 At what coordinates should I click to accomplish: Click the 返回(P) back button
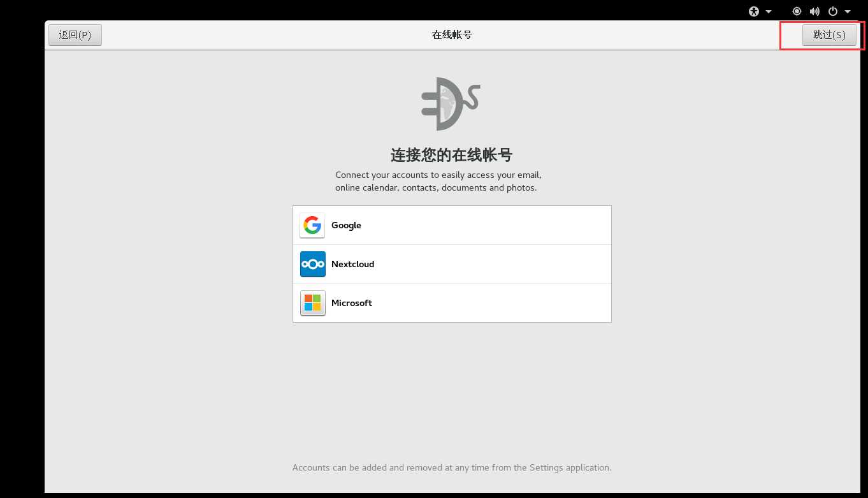[x=75, y=35]
